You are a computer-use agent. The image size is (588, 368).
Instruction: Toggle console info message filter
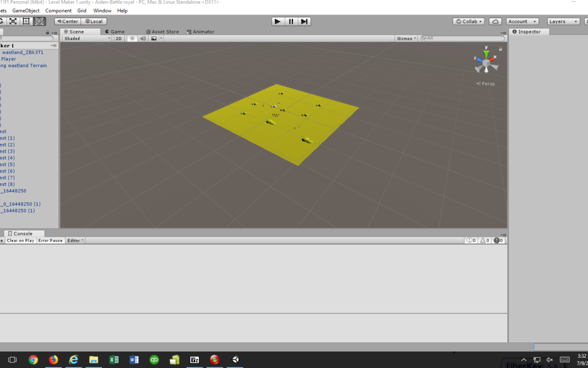tap(470, 240)
